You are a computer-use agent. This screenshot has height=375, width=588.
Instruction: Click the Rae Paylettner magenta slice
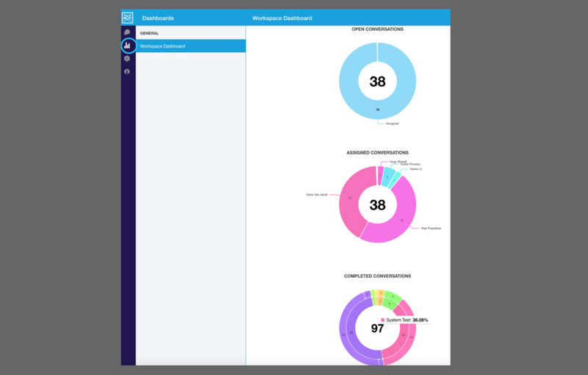(x=403, y=221)
